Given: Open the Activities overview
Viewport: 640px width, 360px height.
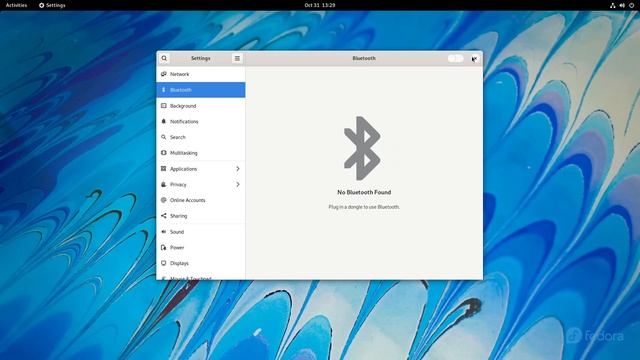Looking at the screenshot, I should point(16,5).
